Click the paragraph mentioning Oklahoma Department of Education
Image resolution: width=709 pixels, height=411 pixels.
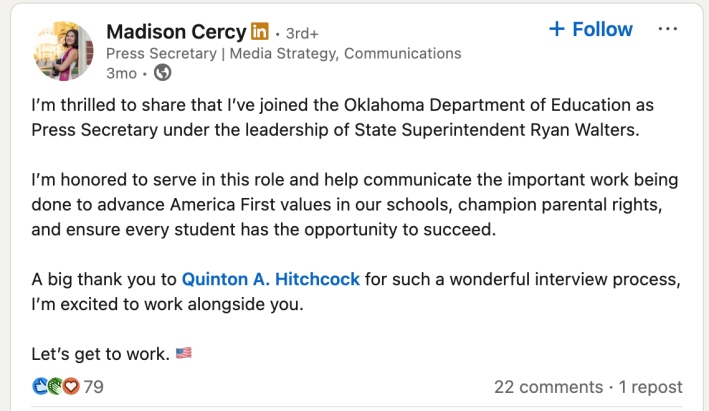(340, 116)
